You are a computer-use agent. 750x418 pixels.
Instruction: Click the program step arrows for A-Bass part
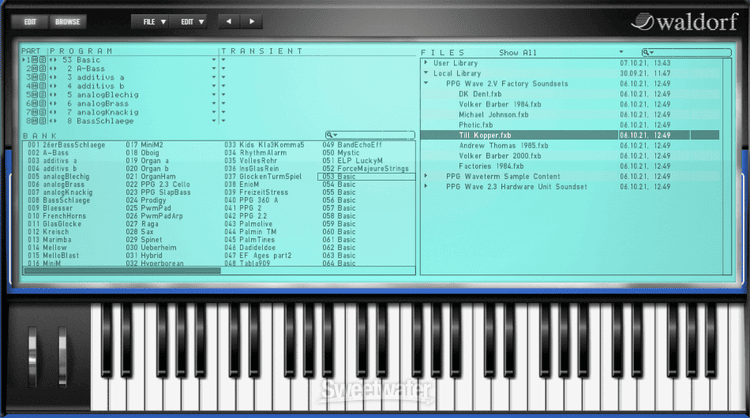[53, 70]
